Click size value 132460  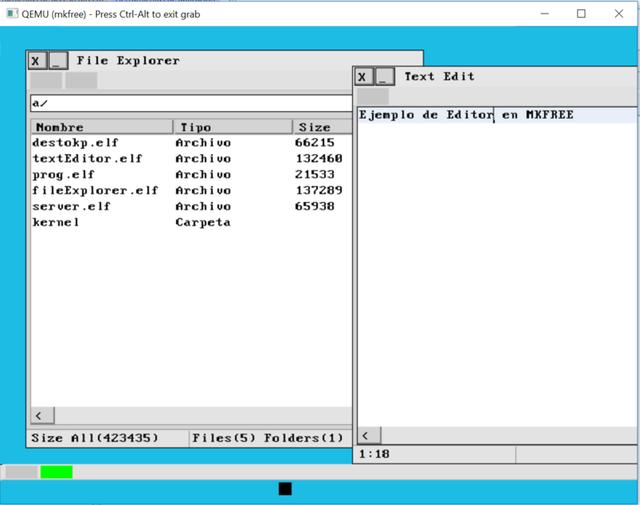pos(319,158)
